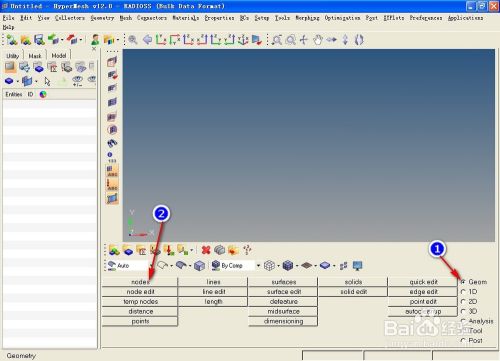The width and height of the screenshot is (500, 361).
Task: Open the user profiles person icon
Action: [x=95, y=40]
